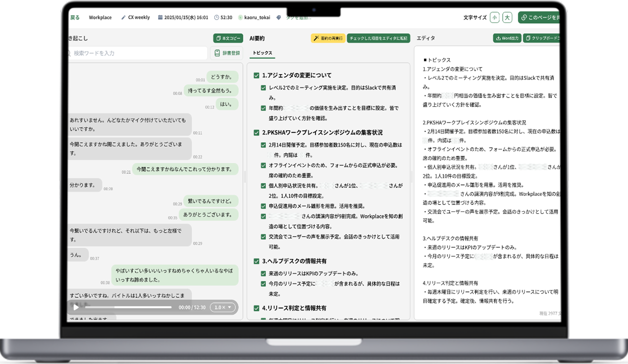Viewport: 628px width, 364px height.
Task: Click bubble 今聞こえますかね聞こえました。ありがとうございます。
Action: pyautogui.click(x=129, y=149)
